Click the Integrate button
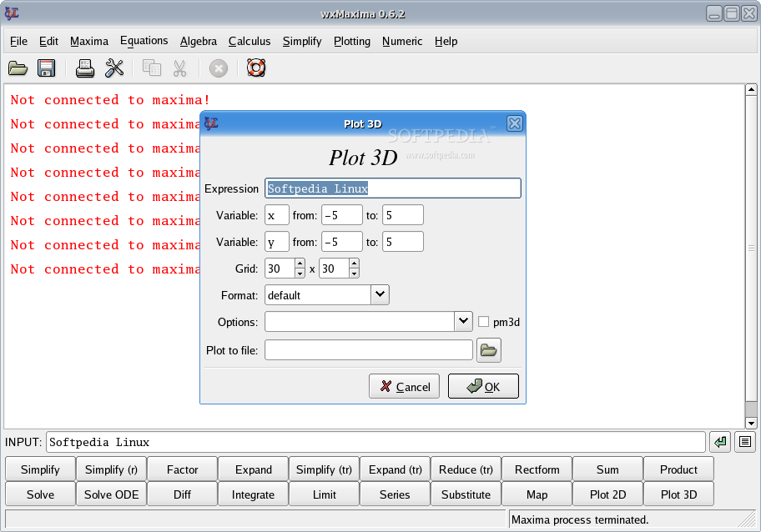 [254, 494]
